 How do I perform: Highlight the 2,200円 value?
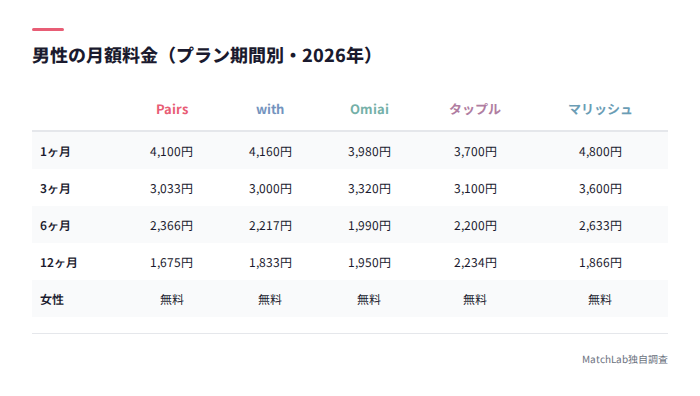point(475,226)
